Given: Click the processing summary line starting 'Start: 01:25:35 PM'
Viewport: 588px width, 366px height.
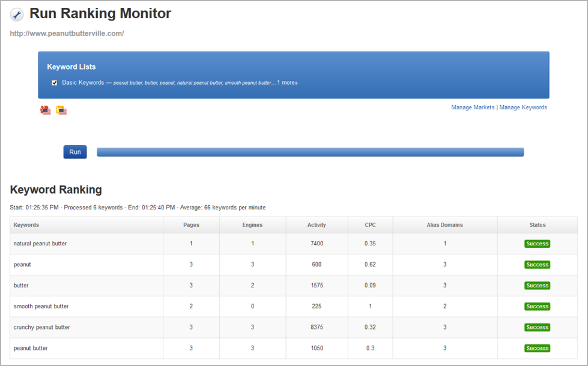Looking at the screenshot, I should click(x=138, y=208).
